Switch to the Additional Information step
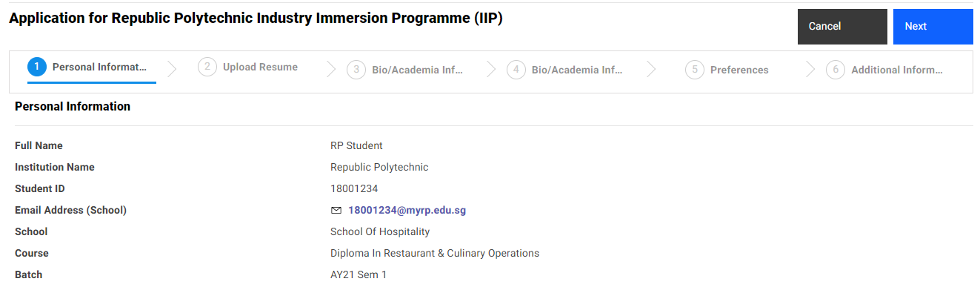The image size is (980, 293). click(897, 70)
